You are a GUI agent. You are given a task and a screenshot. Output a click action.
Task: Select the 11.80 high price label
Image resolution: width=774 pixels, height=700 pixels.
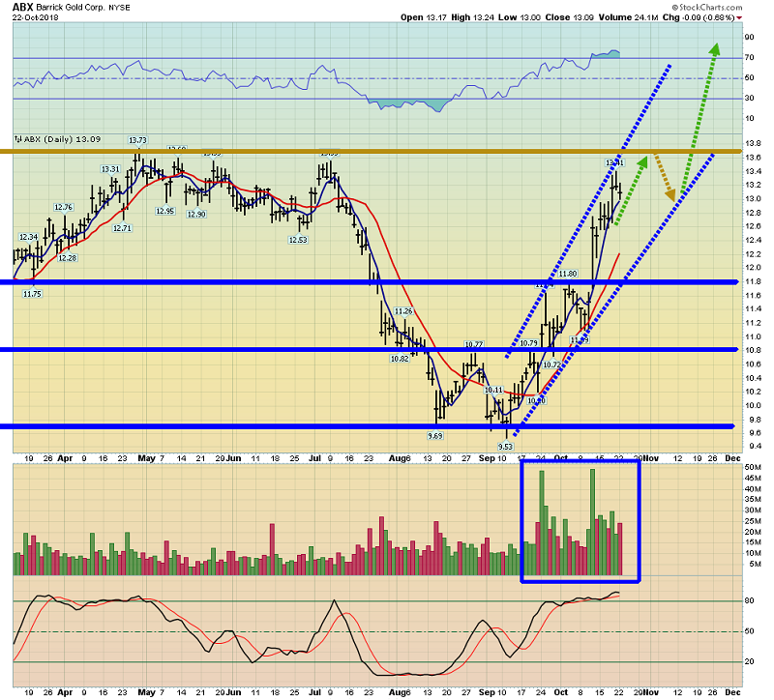(568, 274)
